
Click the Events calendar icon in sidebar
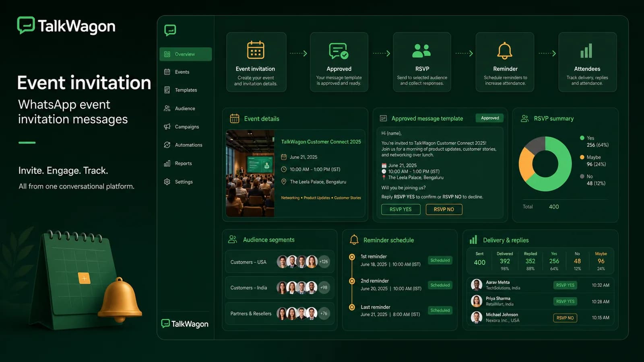click(x=167, y=72)
